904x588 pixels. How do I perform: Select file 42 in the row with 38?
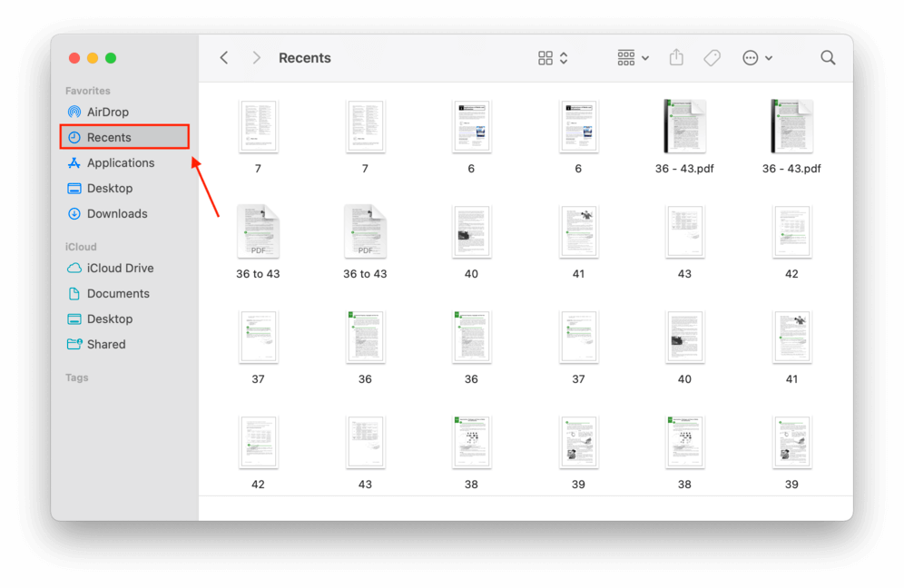pos(259,443)
